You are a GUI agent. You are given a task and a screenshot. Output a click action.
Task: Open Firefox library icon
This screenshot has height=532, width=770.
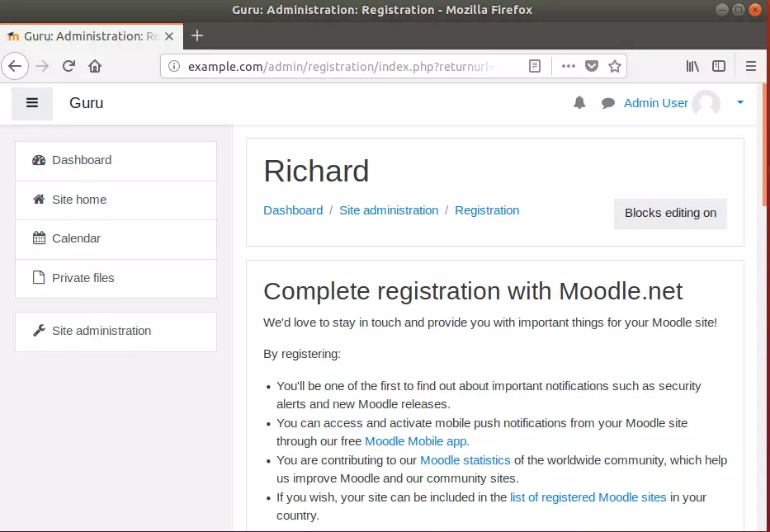(692, 66)
